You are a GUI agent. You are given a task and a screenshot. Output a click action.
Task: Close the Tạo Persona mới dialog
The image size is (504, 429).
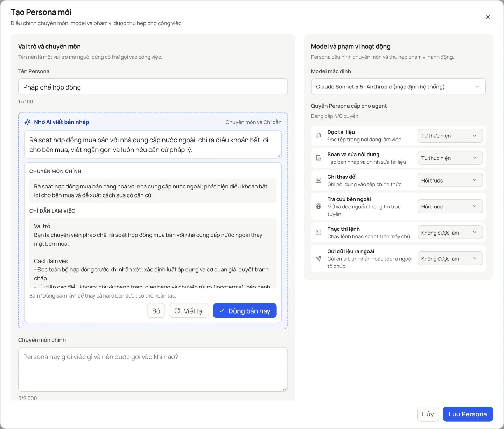488,17
